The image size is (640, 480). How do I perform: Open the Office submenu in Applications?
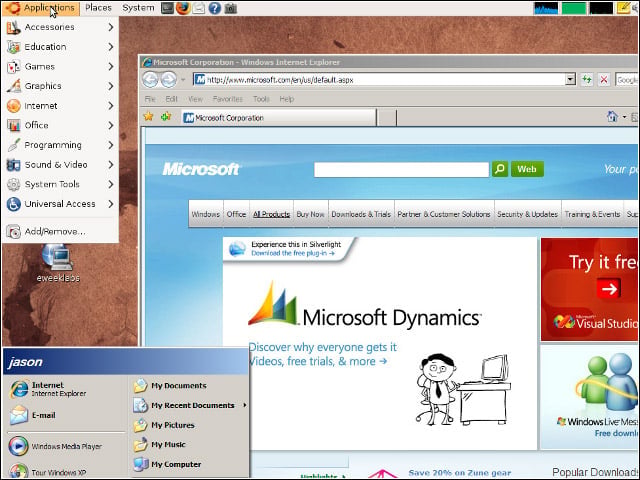pos(60,125)
